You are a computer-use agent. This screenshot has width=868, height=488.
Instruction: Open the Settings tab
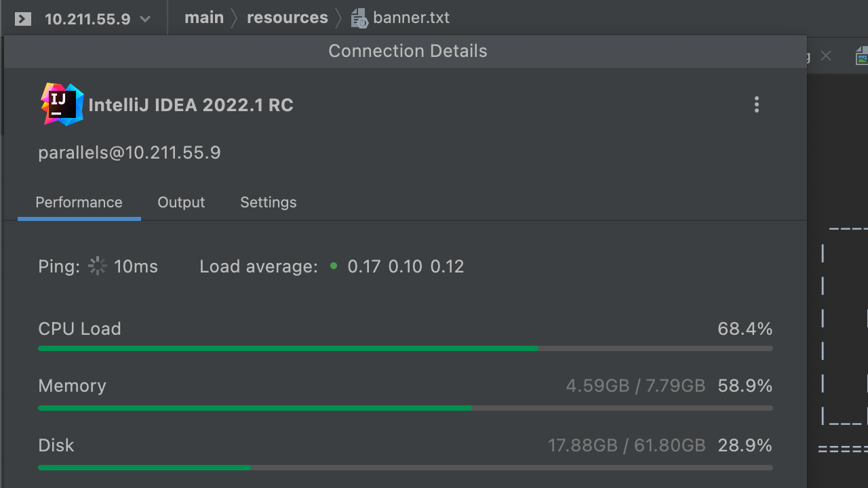click(x=268, y=203)
